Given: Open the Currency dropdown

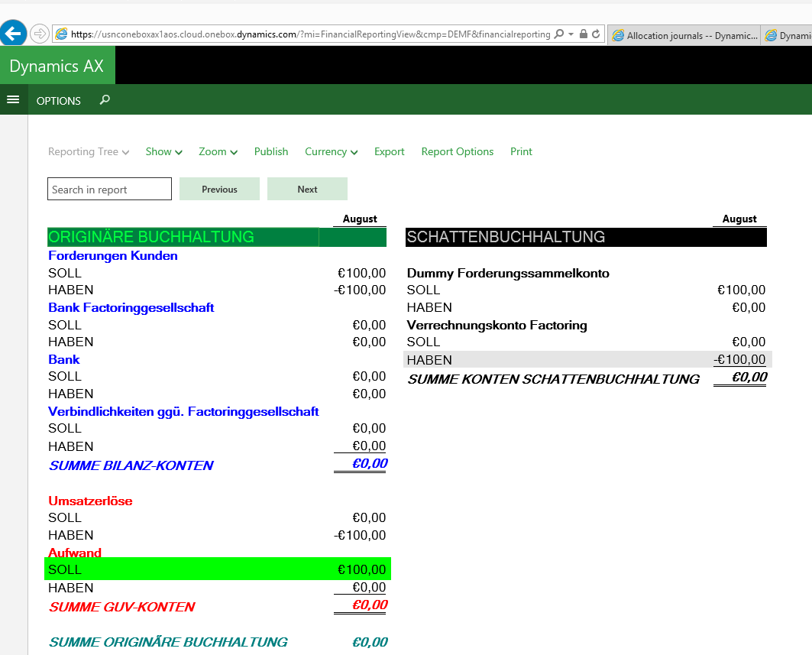Looking at the screenshot, I should (331, 152).
